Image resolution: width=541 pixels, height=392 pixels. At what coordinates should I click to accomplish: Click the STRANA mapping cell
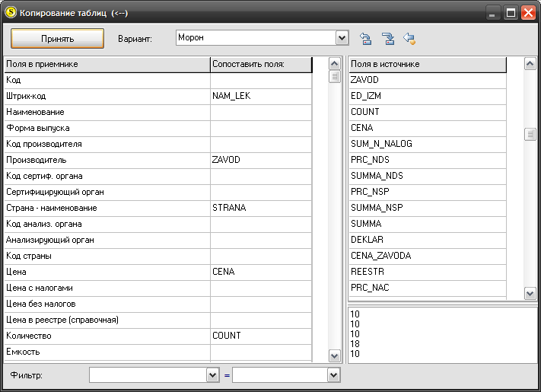(261, 208)
